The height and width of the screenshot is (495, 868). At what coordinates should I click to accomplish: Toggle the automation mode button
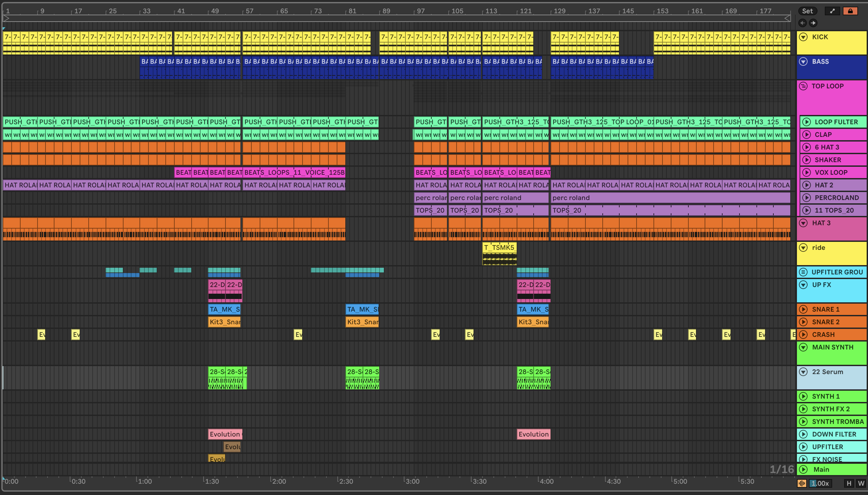tap(832, 11)
